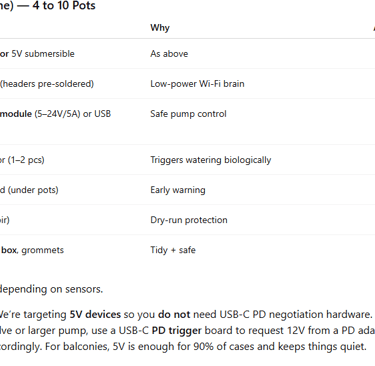Click '(headers pre-soldered)' item text
Viewport: 375px width, 366px height.
(47, 84)
